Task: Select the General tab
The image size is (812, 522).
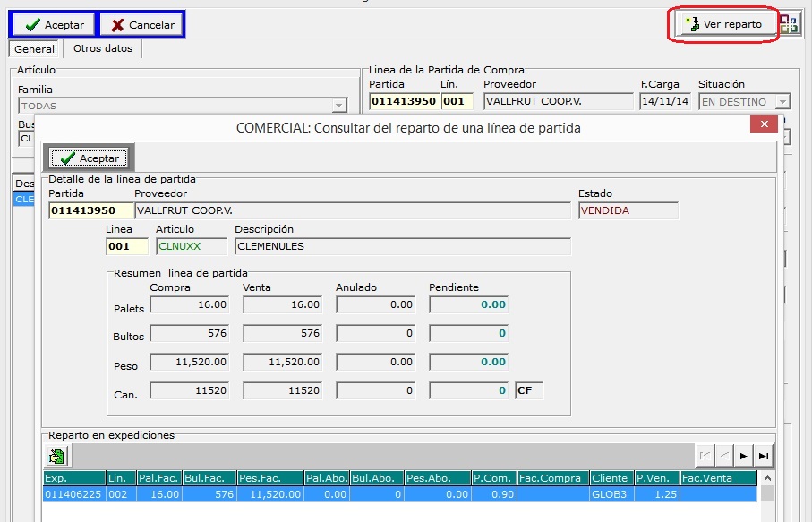Action: pos(34,49)
